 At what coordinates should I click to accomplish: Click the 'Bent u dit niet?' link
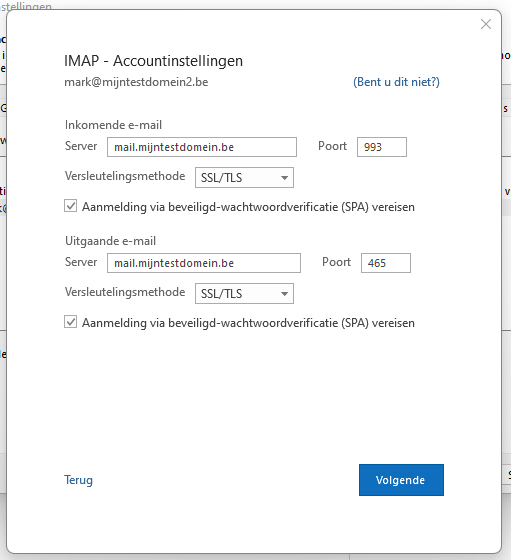pyautogui.click(x=396, y=82)
